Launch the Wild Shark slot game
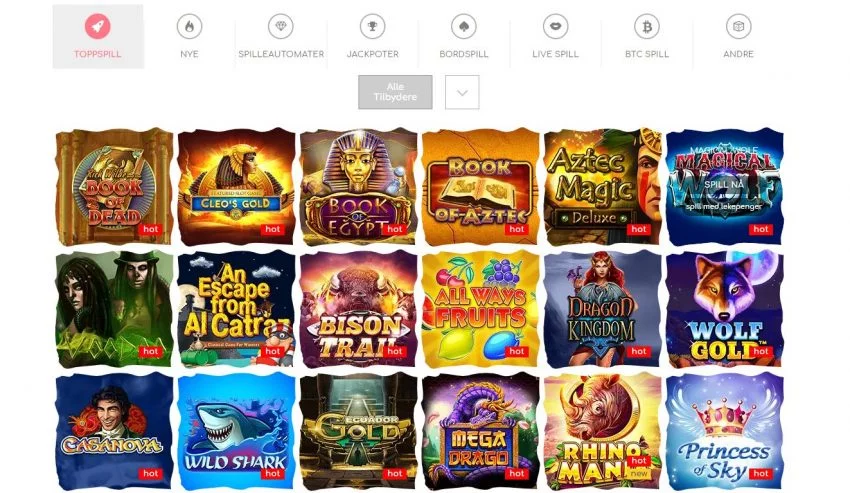Screen dimensions: 850x493 236,431
